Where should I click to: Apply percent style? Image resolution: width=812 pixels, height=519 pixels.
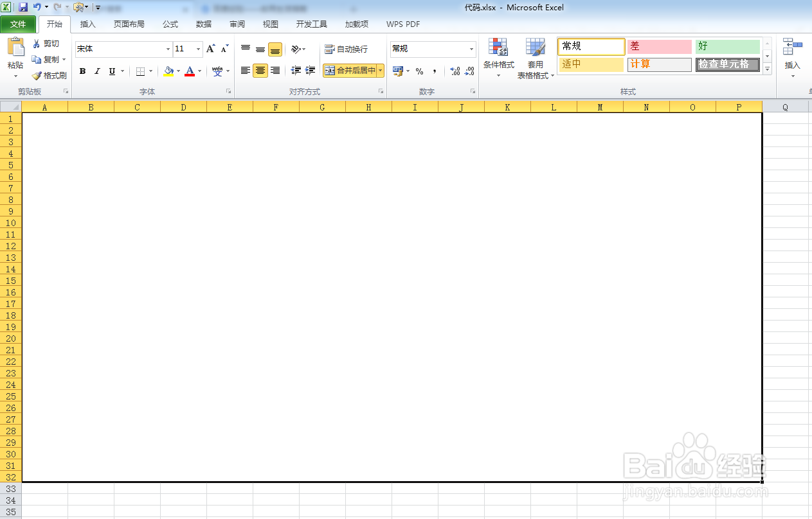(419, 71)
